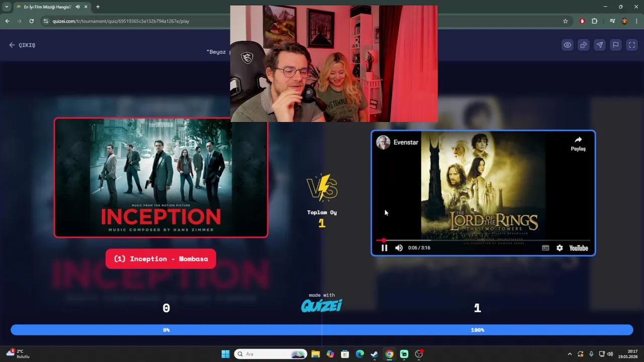Viewport: 644px width, 362px height.
Task: Toggle fullscreen with the quiz toolbar icon
Action: (631, 45)
